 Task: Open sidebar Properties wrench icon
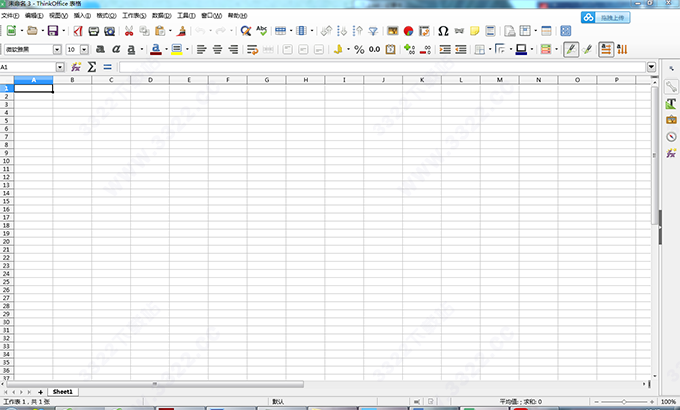coord(671,87)
